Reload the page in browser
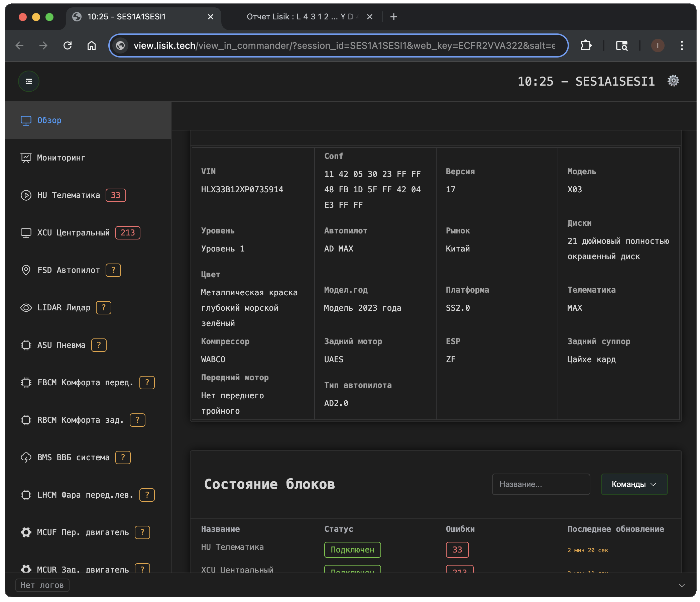This screenshot has height=602, width=700. point(68,45)
